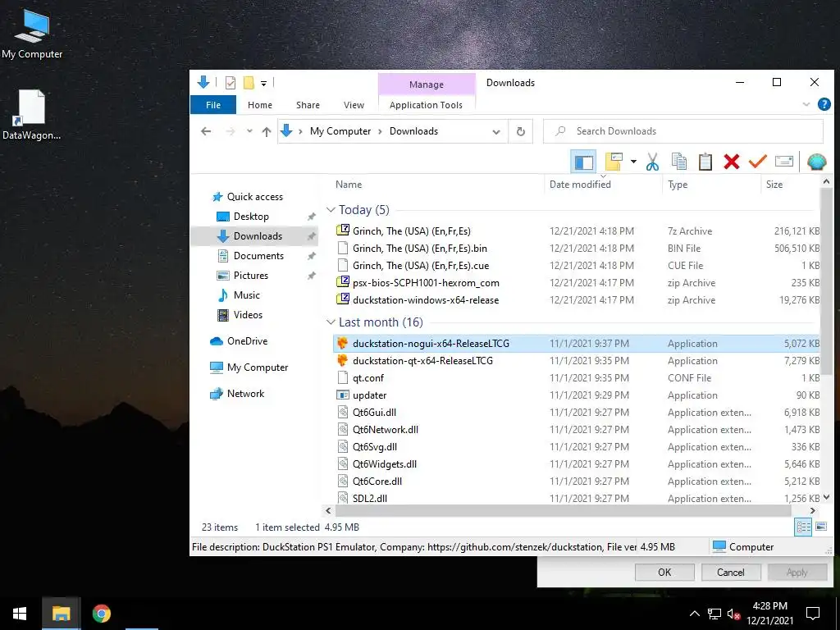Screen dimensions: 840x630
Task: Toggle the navigation pane toolbar icon
Action: [583, 162]
